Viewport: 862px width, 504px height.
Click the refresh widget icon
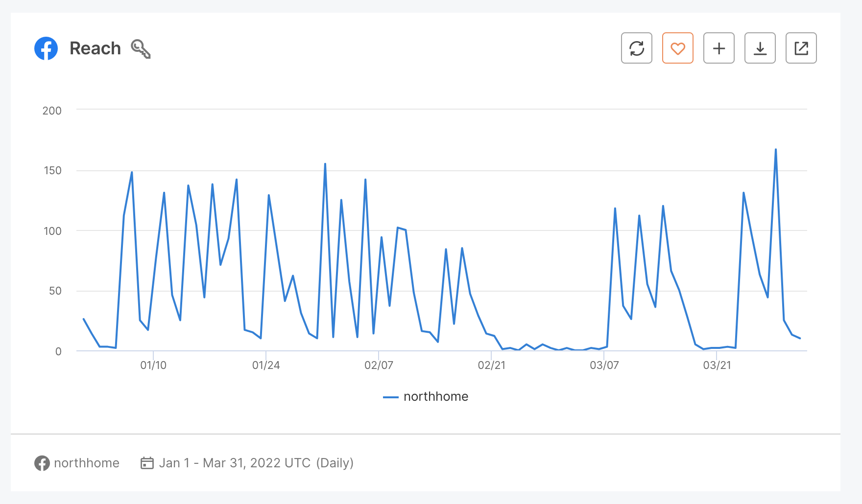(x=636, y=48)
